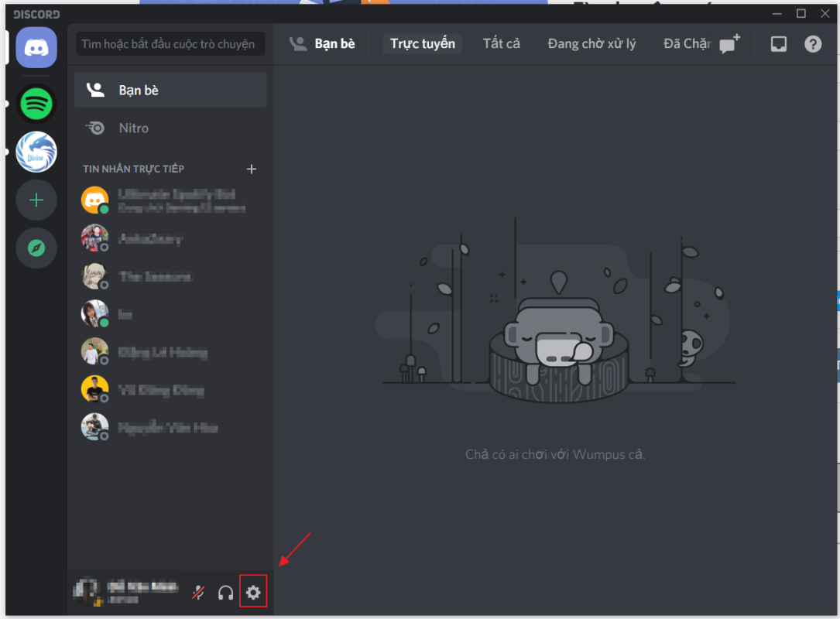Select the Spotify server icon
The width and height of the screenshot is (840, 619).
36,104
